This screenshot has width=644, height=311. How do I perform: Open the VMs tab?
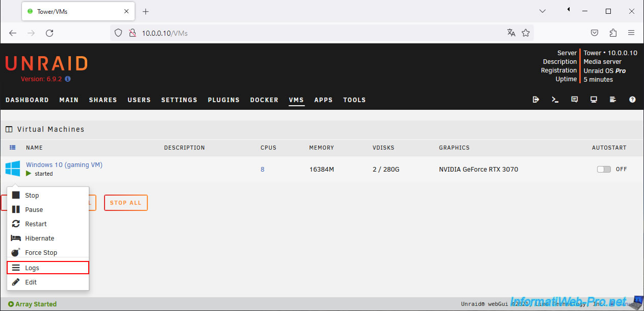(296, 100)
